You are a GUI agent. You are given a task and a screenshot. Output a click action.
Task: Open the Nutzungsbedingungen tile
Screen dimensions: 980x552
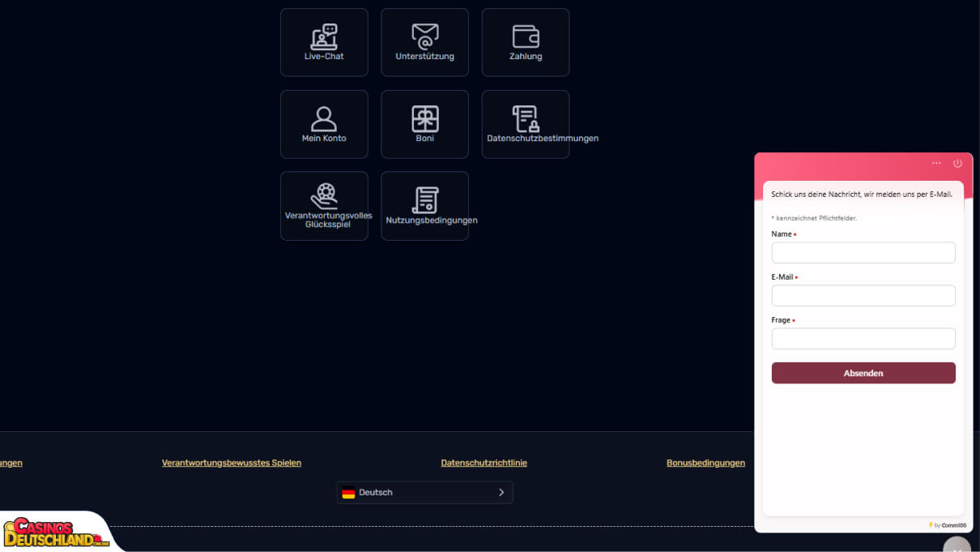(x=424, y=206)
